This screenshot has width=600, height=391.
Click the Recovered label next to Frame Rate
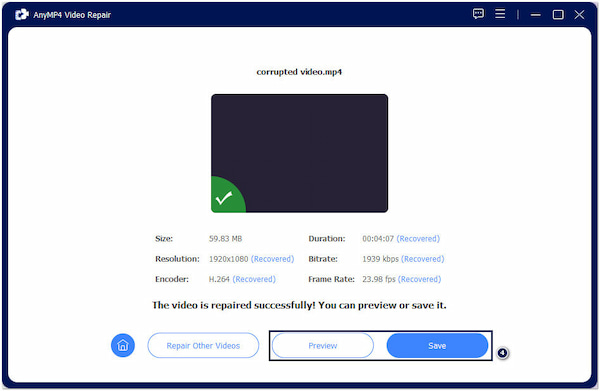(419, 279)
